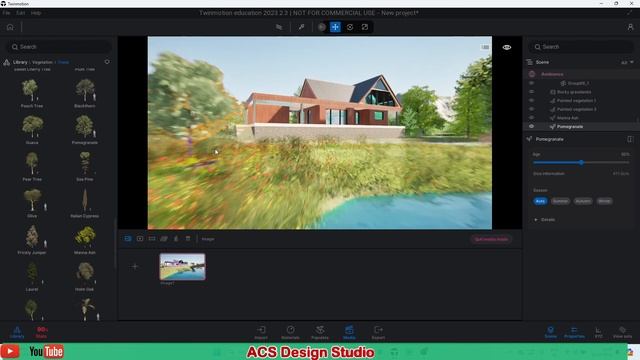The width and height of the screenshot is (640, 360).
Task: Click Library breadcrumb link
Action: click(x=20, y=62)
